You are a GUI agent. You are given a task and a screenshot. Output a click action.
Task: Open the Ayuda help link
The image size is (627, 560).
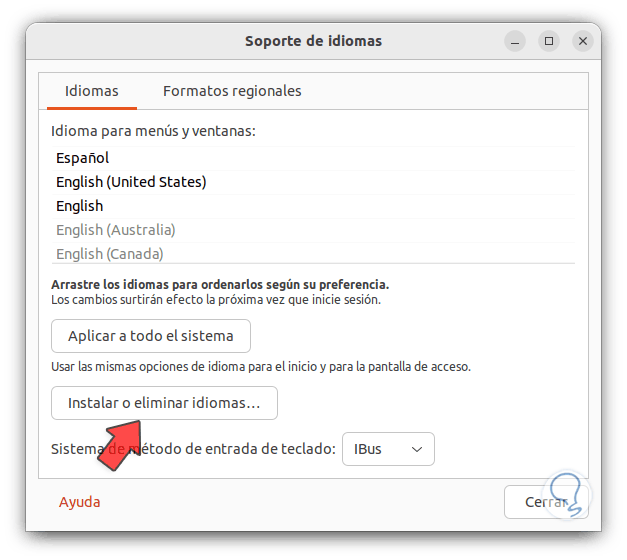pyautogui.click(x=80, y=502)
